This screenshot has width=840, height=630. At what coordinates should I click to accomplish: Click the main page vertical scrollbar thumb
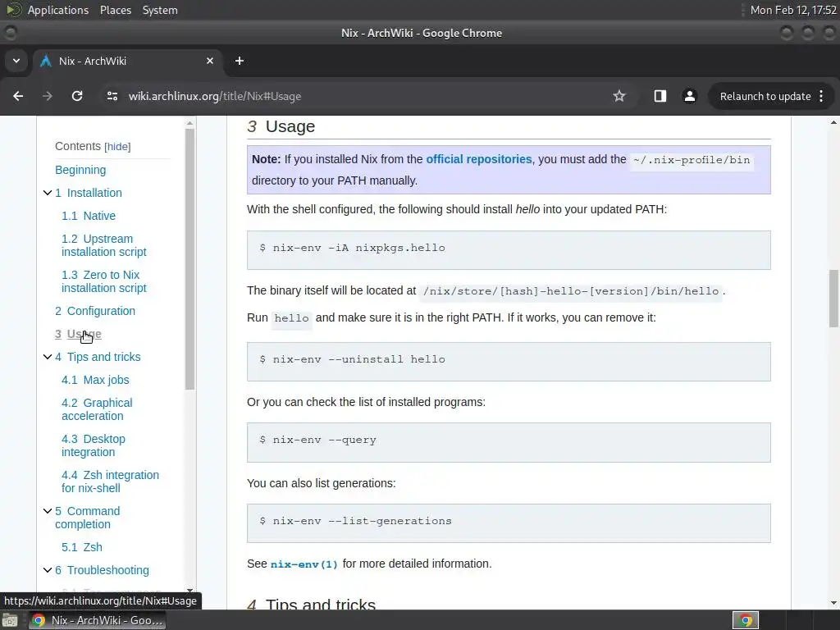click(833, 298)
